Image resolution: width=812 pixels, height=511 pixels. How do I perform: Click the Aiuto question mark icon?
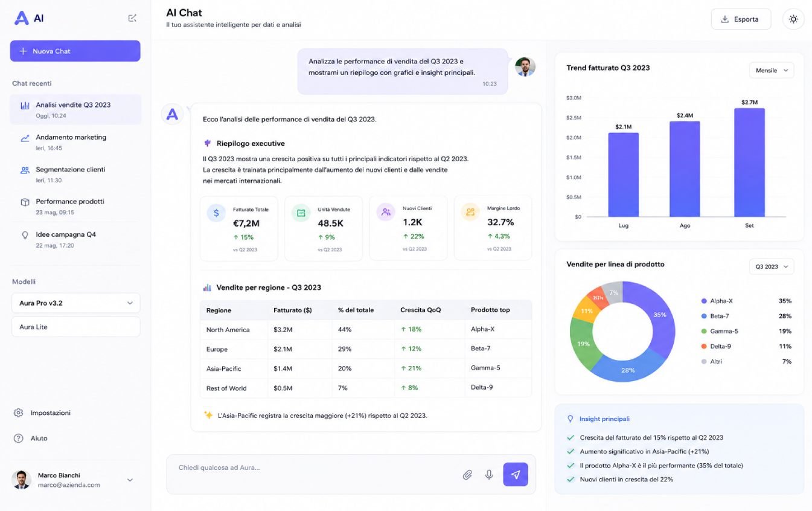coord(19,439)
